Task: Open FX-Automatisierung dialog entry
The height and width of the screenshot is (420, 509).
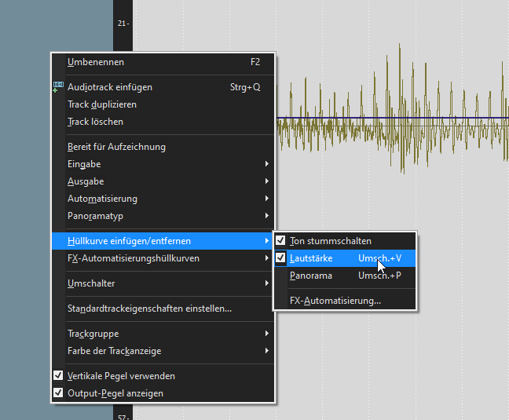Action: click(335, 301)
